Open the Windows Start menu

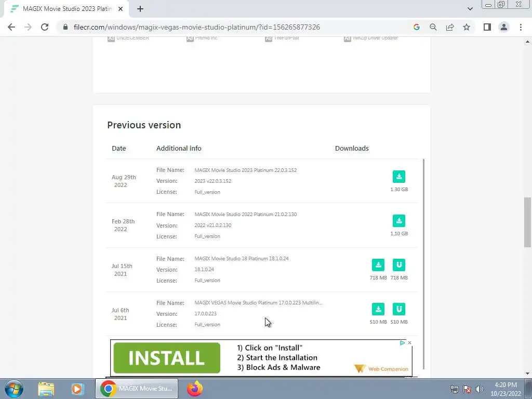[14, 389]
